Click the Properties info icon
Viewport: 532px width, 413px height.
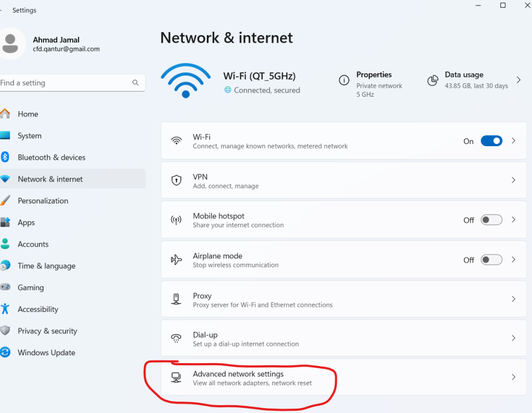click(x=343, y=80)
